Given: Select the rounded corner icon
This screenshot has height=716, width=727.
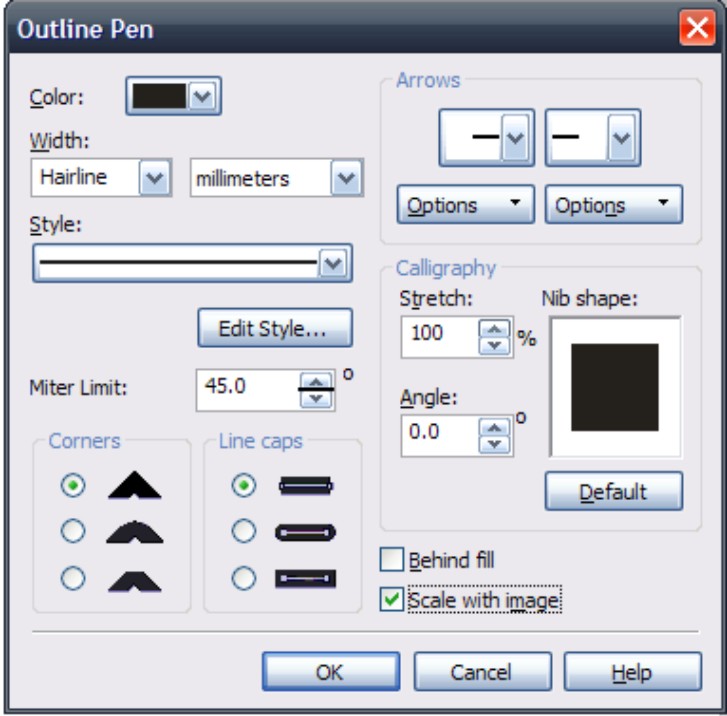Looking at the screenshot, I should [134, 531].
